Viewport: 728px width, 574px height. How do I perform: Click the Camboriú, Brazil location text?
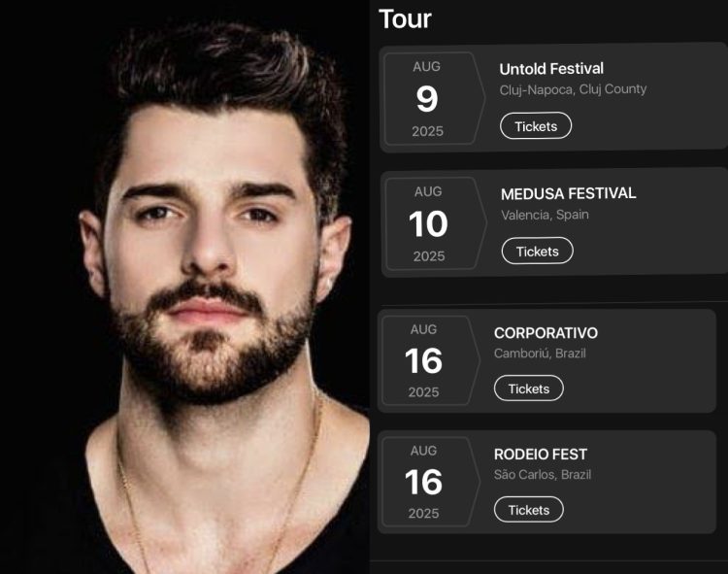(540, 354)
